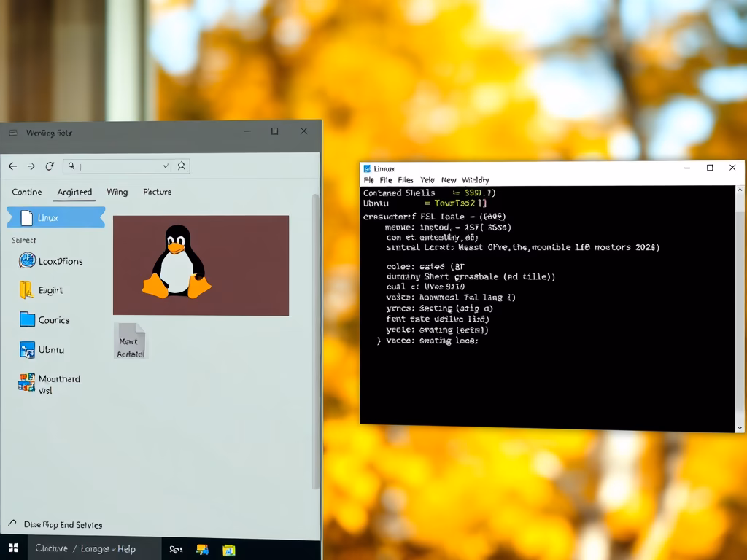Click the back arrow navigation button
747x560 pixels.
[x=12, y=166]
